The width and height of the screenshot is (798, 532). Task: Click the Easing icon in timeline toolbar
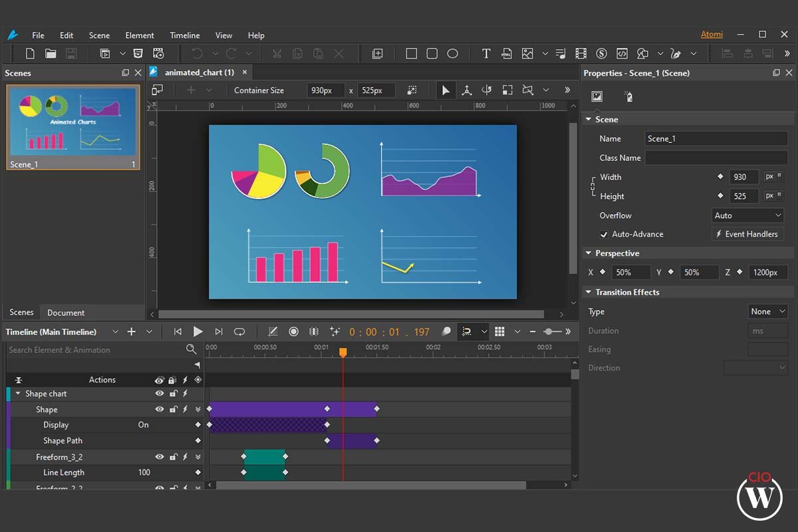[x=273, y=331]
